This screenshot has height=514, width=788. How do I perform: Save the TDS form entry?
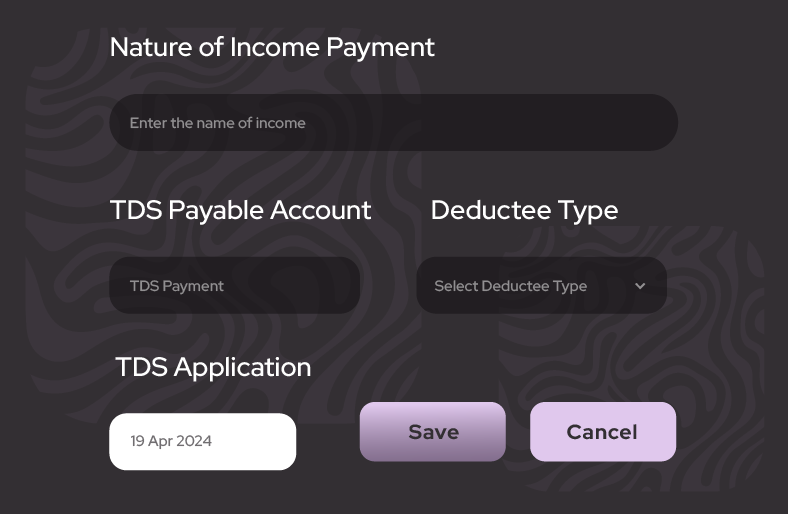pos(433,432)
